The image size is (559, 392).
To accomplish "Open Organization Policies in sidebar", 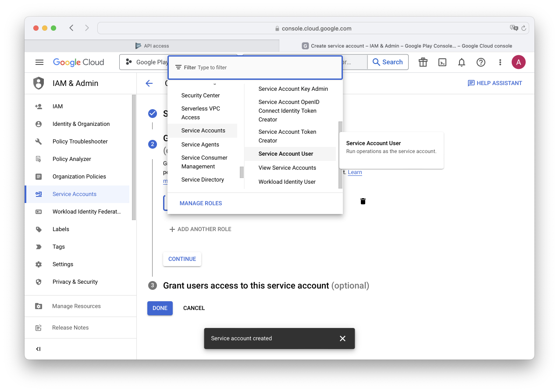I will [x=77, y=177].
